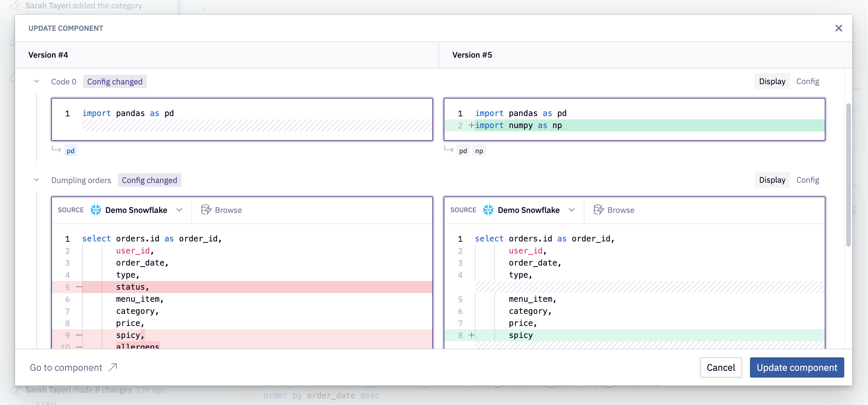Image resolution: width=868 pixels, height=405 pixels.
Task: Open the Go to component link
Action: 66,367
